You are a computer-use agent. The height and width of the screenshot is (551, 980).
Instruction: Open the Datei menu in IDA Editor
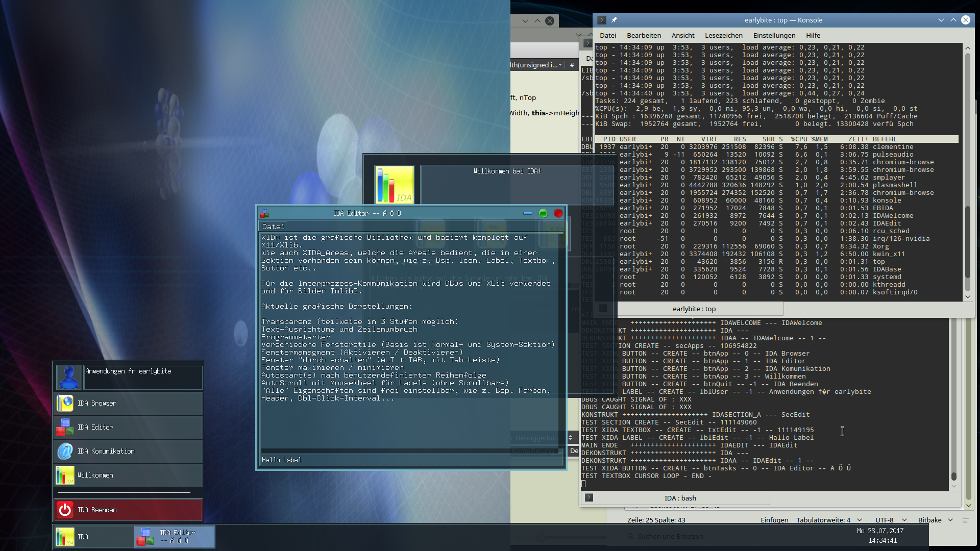273,227
